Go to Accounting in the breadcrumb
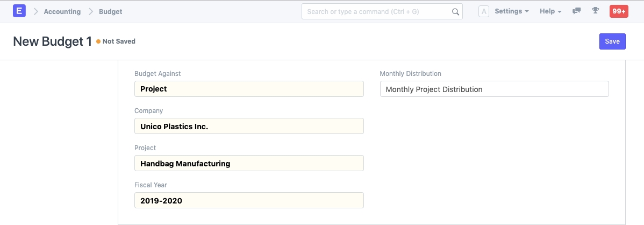 [x=62, y=11]
